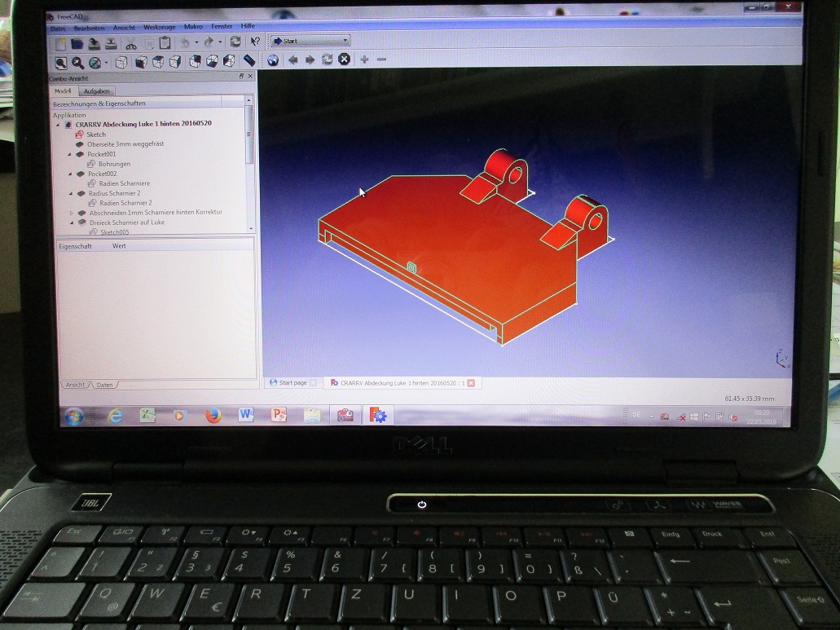Collapse the Pocket001 tree node
The height and width of the screenshot is (630, 840).
pyautogui.click(x=70, y=154)
